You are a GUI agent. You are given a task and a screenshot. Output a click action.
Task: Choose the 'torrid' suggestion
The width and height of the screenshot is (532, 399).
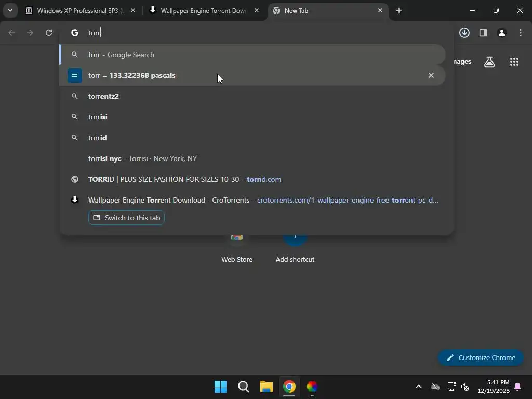[252, 137]
